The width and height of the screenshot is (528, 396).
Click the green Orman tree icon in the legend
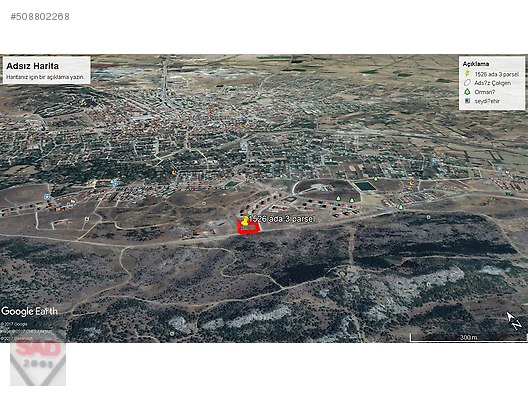[467, 92]
